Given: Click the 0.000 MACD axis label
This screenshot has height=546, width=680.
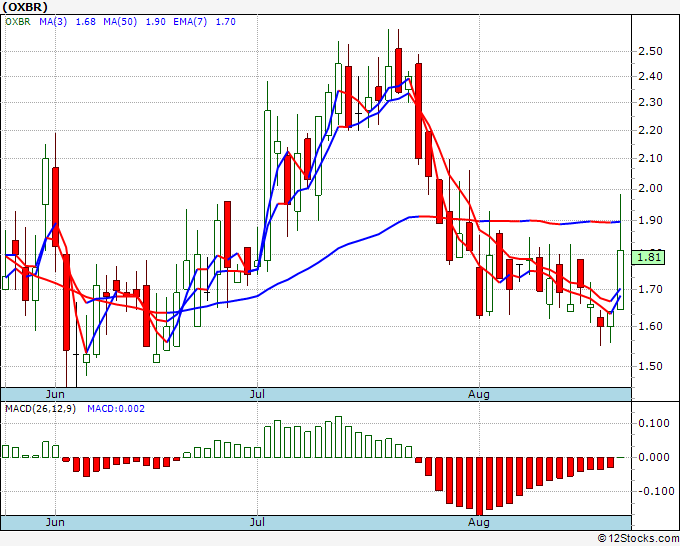Looking at the screenshot, I should point(654,457).
